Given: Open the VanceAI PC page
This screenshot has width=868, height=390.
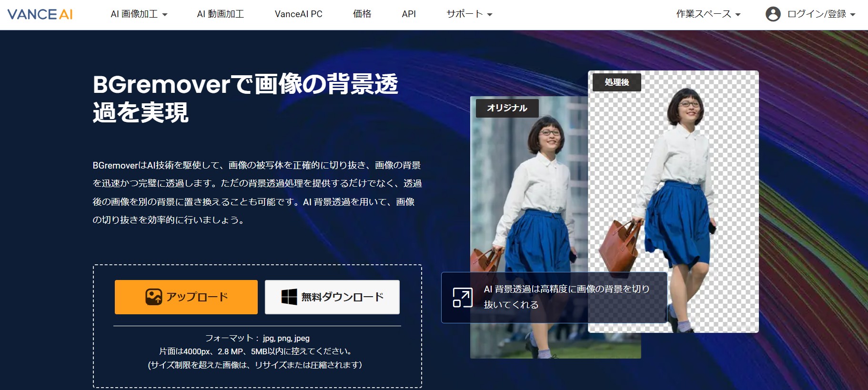Looking at the screenshot, I should [298, 14].
